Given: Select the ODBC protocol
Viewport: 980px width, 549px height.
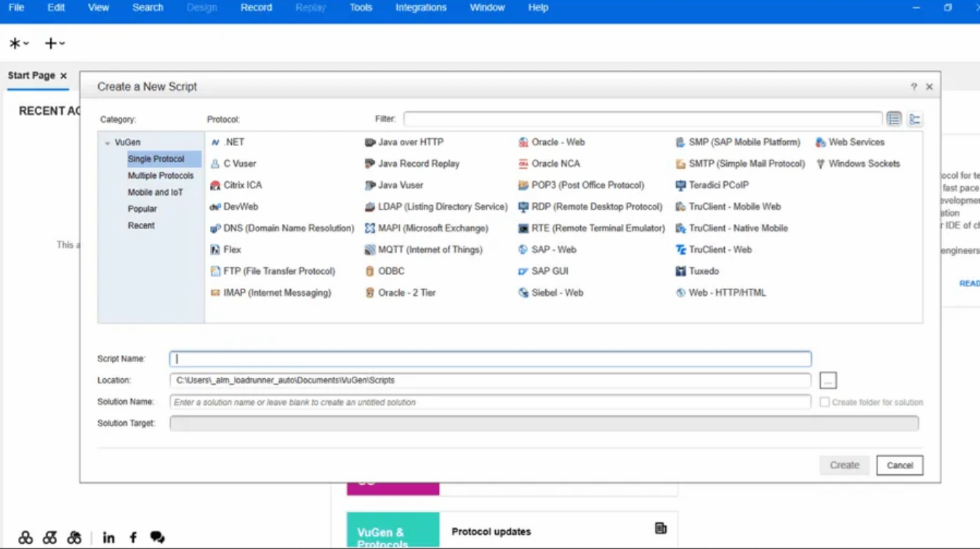Looking at the screenshot, I should tap(385, 271).
